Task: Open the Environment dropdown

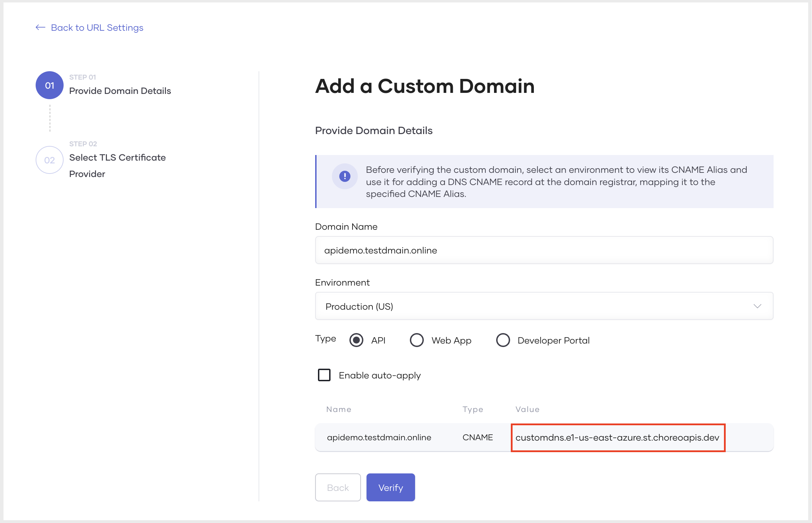Action: (x=543, y=306)
